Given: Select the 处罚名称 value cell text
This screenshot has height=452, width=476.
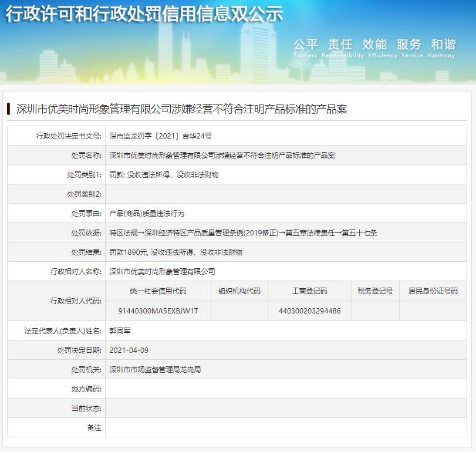Looking at the screenshot, I should click(x=222, y=155).
